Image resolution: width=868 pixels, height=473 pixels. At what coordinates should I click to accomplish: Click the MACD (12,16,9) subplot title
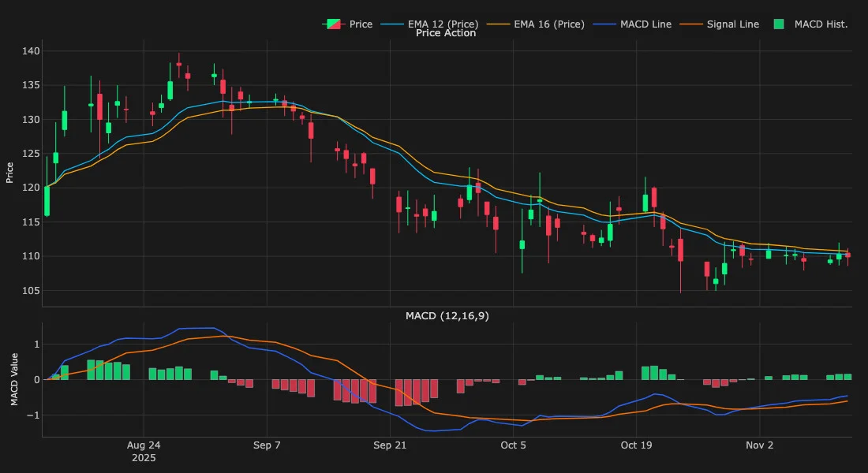(x=447, y=316)
